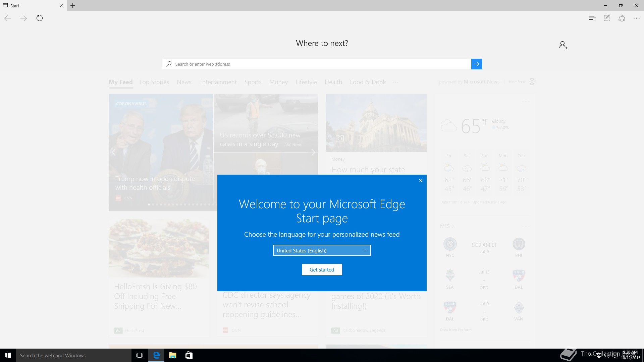The width and height of the screenshot is (644, 362).
Task: Close the Start tab
Action: (61, 5)
